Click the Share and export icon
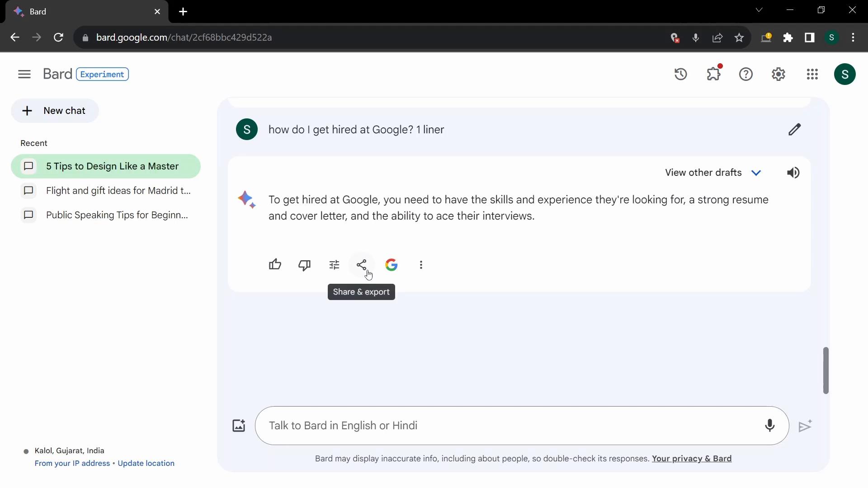The height and width of the screenshot is (488, 868). [362, 264]
